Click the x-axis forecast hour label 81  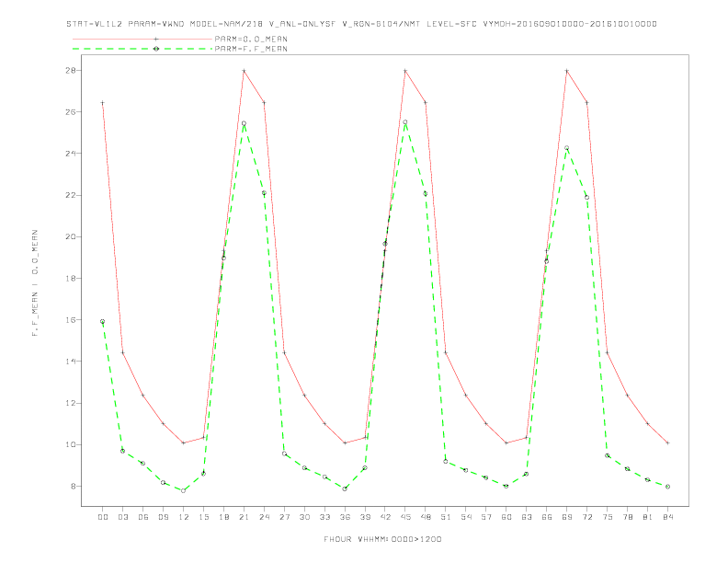tap(648, 517)
